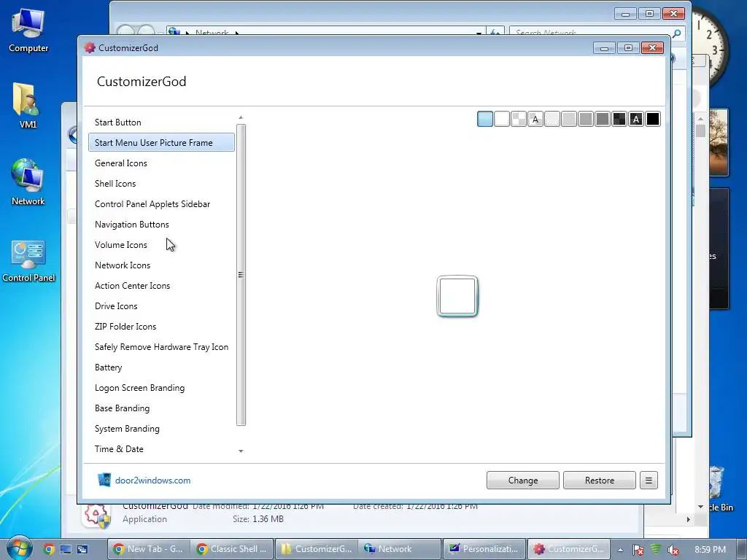
Task: Open System Branding category
Action: pos(161,429)
